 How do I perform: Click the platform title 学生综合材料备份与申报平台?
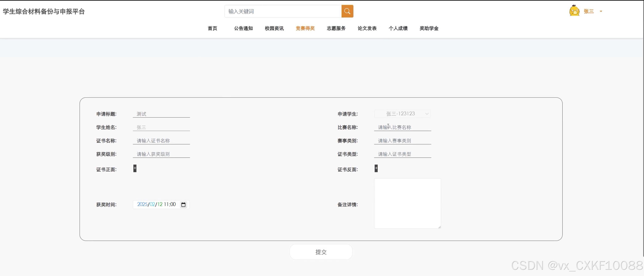coord(44,12)
